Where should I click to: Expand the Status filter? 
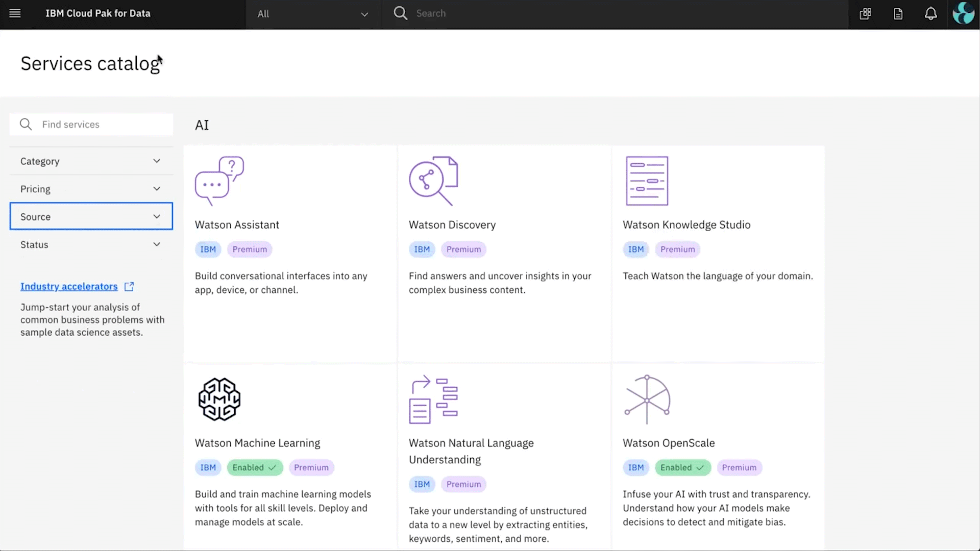pyautogui.click(x=91, y=244)
